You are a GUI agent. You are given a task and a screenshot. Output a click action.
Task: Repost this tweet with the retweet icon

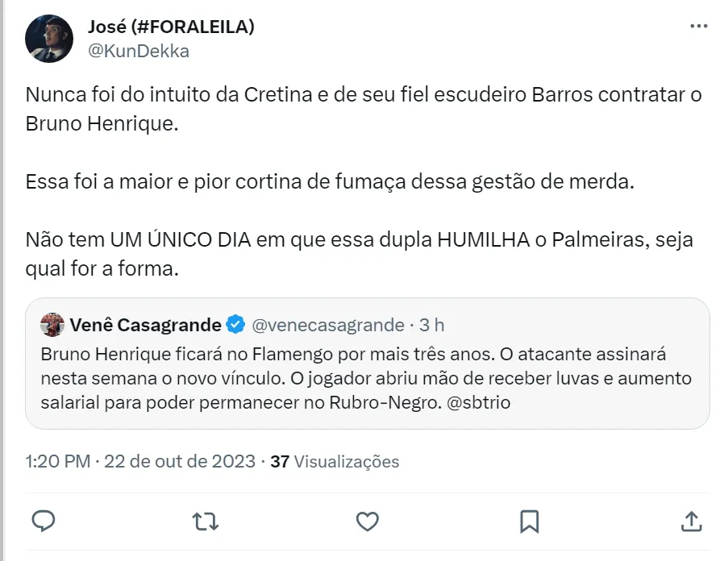(206, 521)
